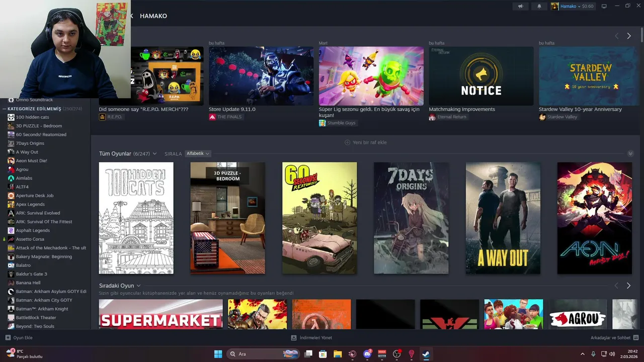Open Discord from the taskbar
The width and height of the screenshot is (644, 362).
pos(367,354)
